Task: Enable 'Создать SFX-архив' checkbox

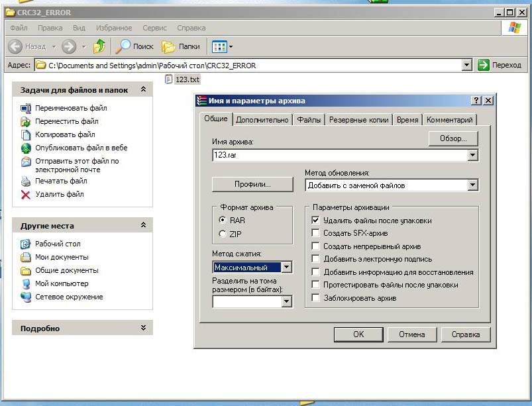Action: point(315,233)
